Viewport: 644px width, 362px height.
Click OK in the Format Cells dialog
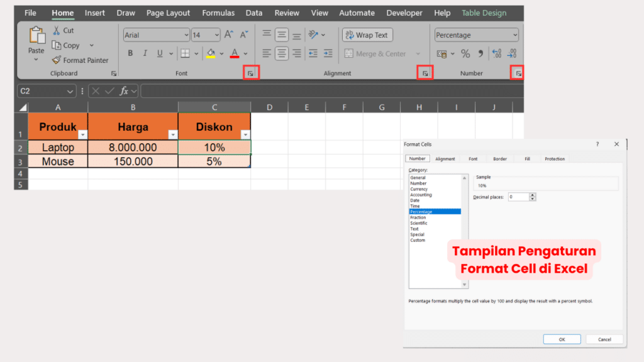pos(562,339)
